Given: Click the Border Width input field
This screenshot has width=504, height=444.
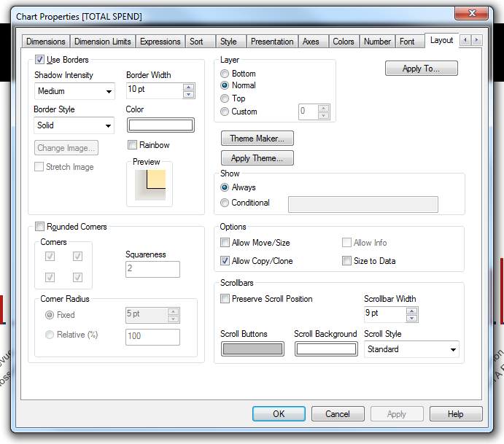Looking at the screenshot, I should 155,90.
